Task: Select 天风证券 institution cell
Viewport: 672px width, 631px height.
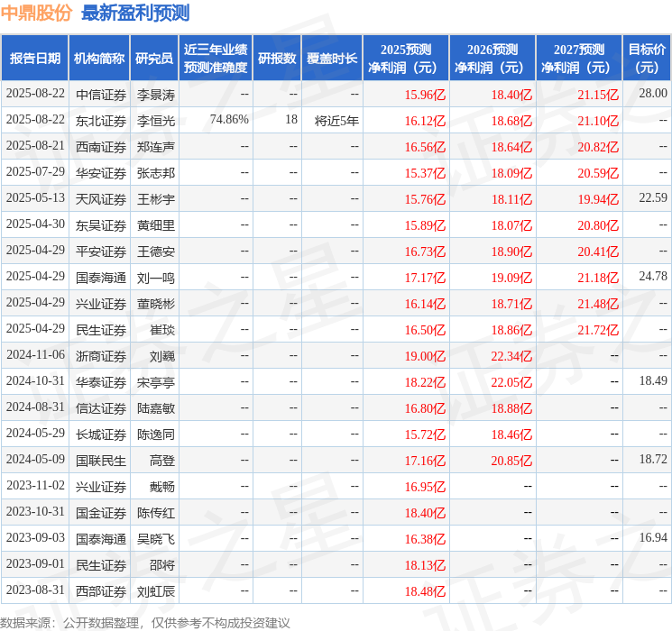Action: [101, 199]
